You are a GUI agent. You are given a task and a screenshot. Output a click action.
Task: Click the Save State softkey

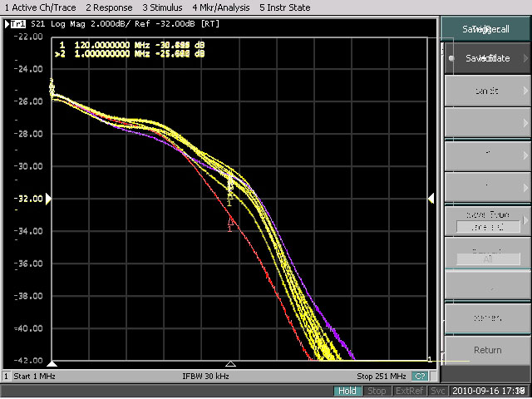pos(486,59)
